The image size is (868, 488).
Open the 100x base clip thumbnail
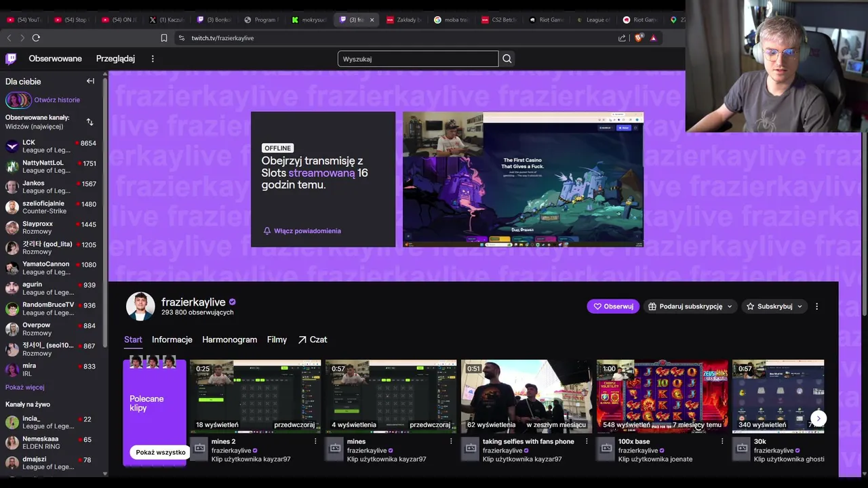662,396
